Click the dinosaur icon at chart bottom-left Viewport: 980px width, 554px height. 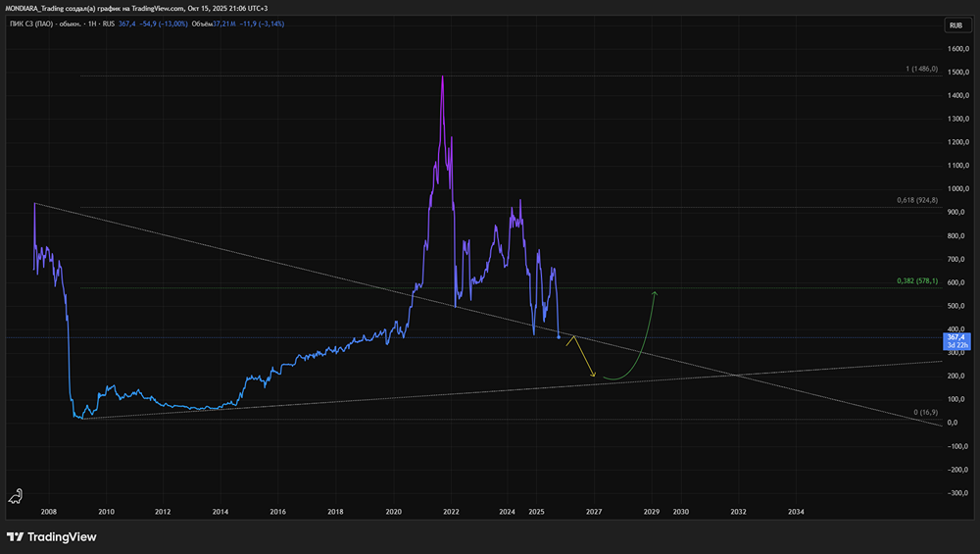(x=16, y=496)
